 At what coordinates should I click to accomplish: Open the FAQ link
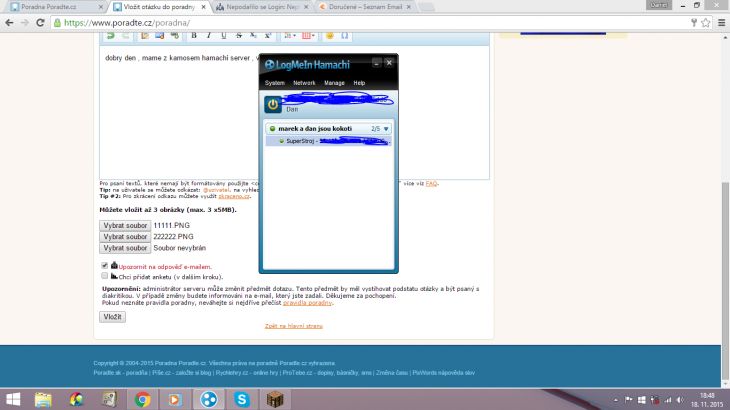pos(431,183)
